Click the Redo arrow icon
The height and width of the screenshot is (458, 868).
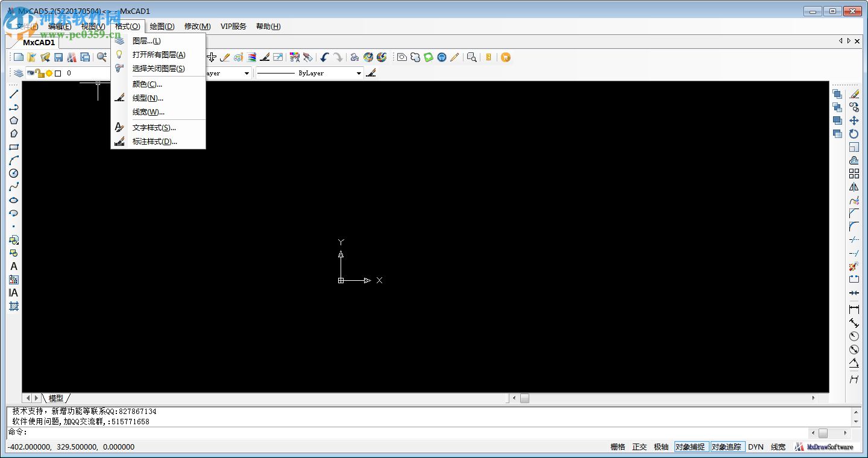pyautogui.click(x=338, y=57)
